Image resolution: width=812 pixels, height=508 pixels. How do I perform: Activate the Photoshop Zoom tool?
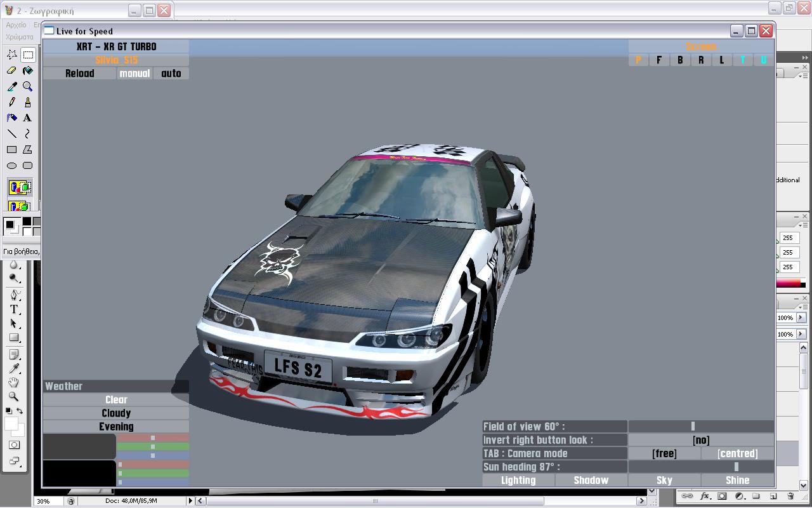(14, 397)
